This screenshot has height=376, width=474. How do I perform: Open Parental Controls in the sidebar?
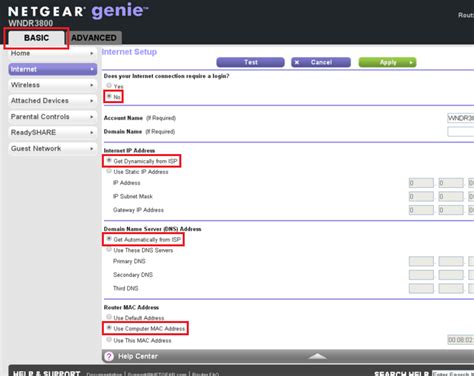tap(53, 117)
